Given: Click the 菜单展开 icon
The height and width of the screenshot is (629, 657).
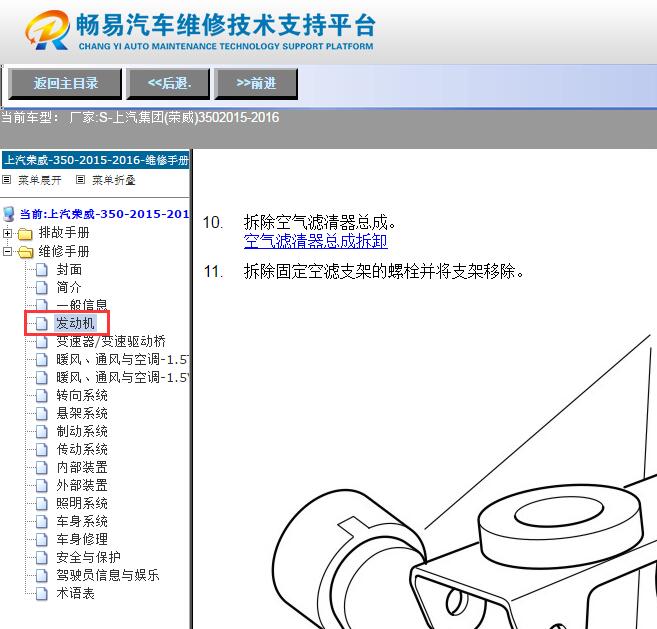Looking at the screenshot, I should click(6, 180).
